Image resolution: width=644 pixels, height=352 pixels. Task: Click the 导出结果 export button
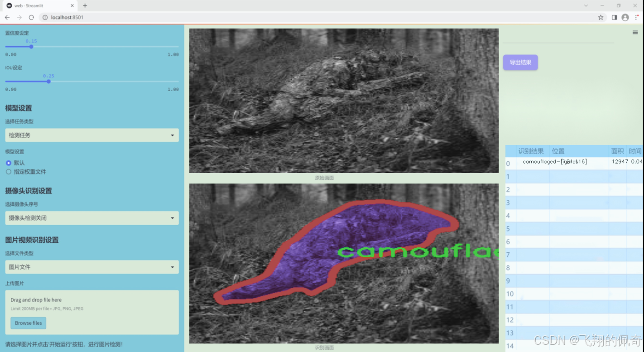pos(520,63)
